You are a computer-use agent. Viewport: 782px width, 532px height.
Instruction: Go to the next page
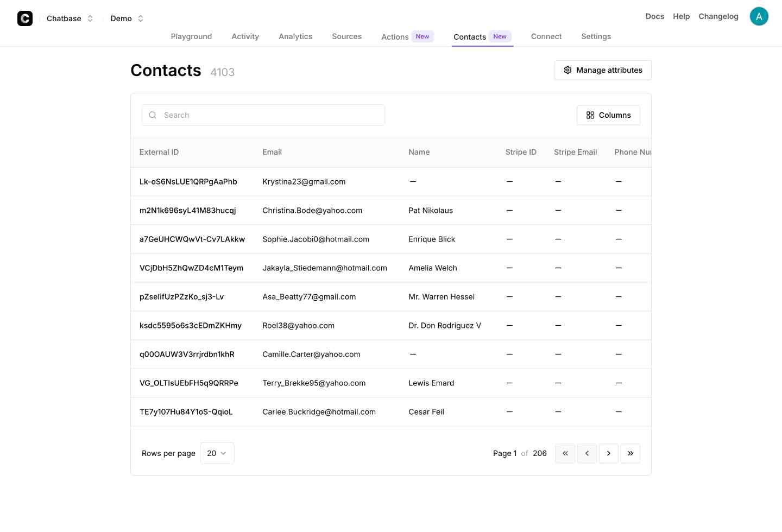609,453
